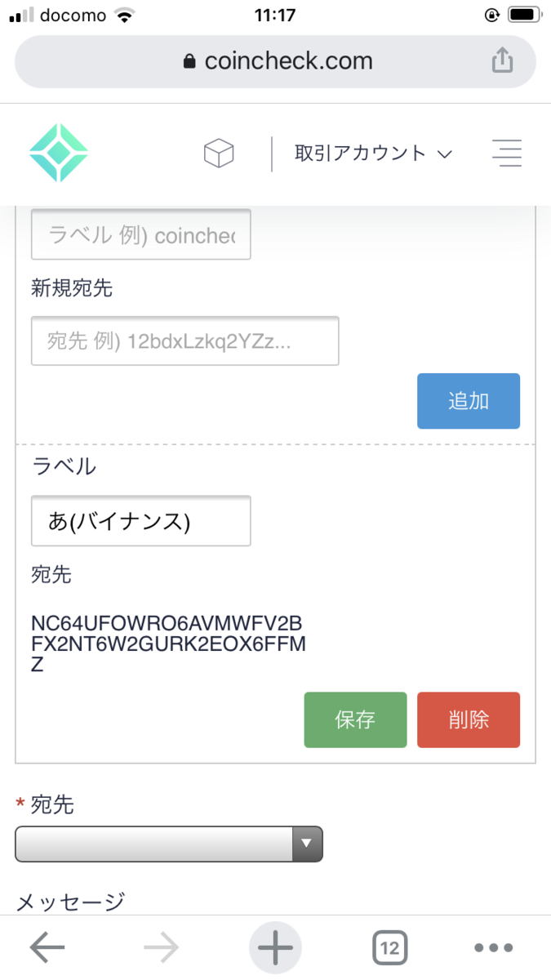Select 取引アカウント in the header
This screenshot has width=551, height=980.
point(359,154)
